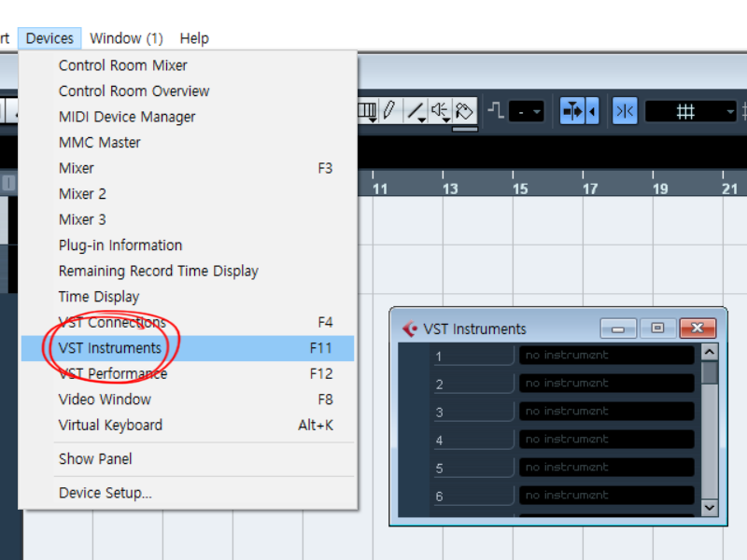Minimize the VST Instruments window

click(x=618, y=329)
